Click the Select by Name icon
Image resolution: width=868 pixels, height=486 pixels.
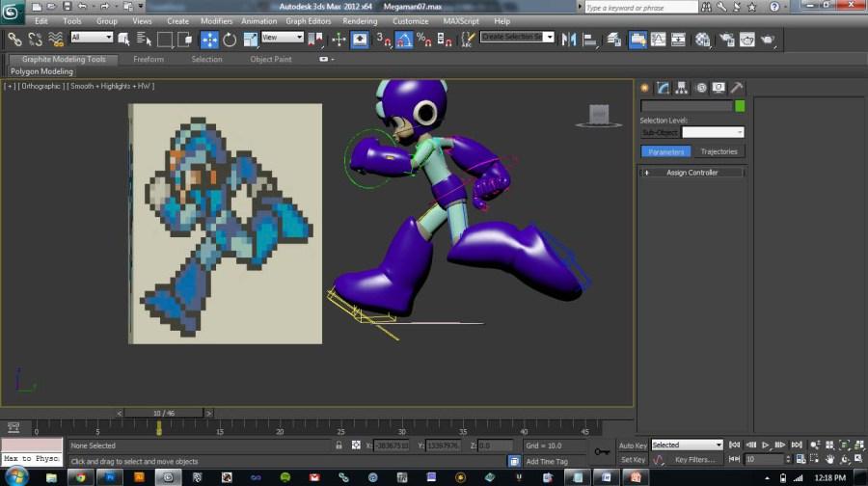[x=143, y=40]
